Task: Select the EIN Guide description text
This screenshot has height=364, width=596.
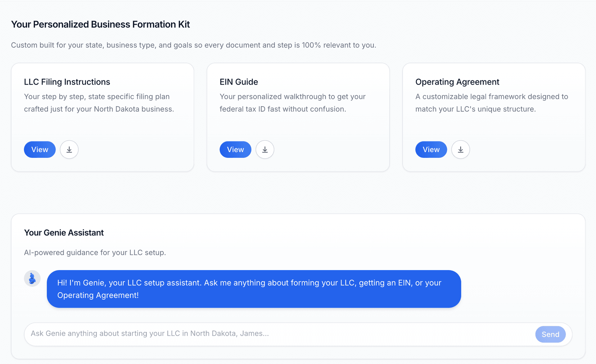Action: pyautogui.click(x=292, y=103)
